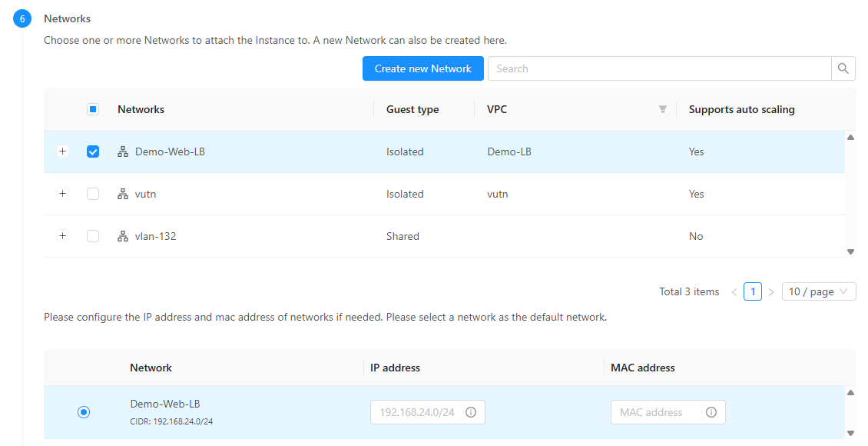
Task: Click the IP address info icon
Action: click(x=471, y=412)
